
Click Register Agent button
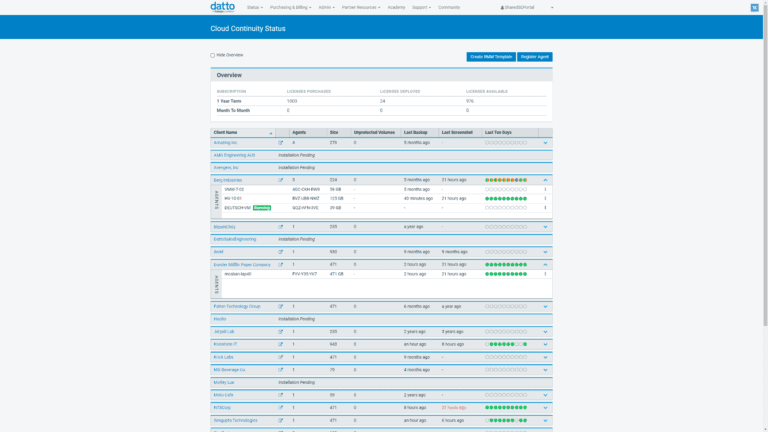click(534, 57)
